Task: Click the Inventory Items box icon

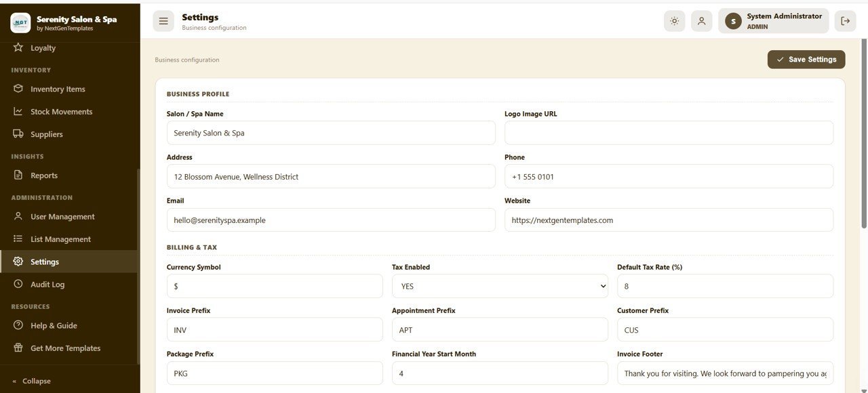Action: 18,89
